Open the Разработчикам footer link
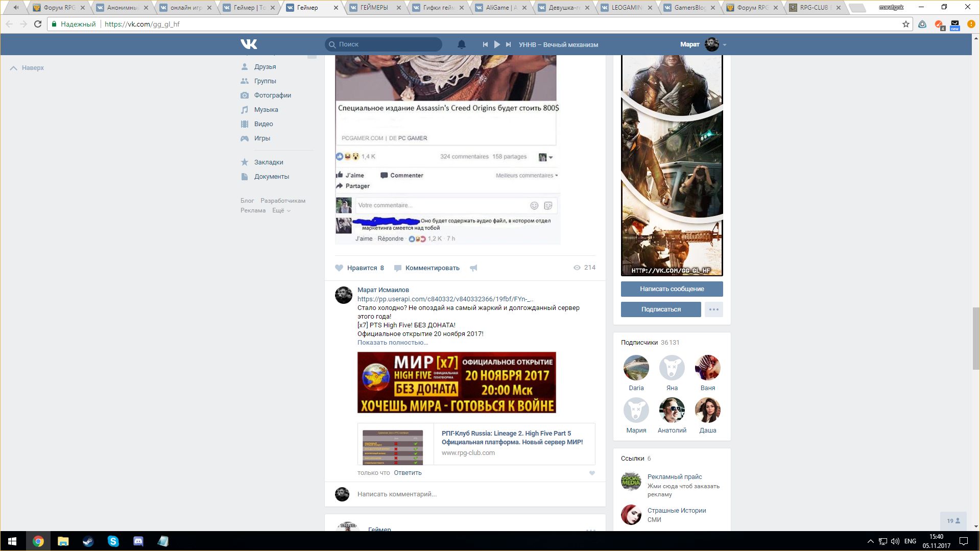980x551 pixels. tap(283, 201)
